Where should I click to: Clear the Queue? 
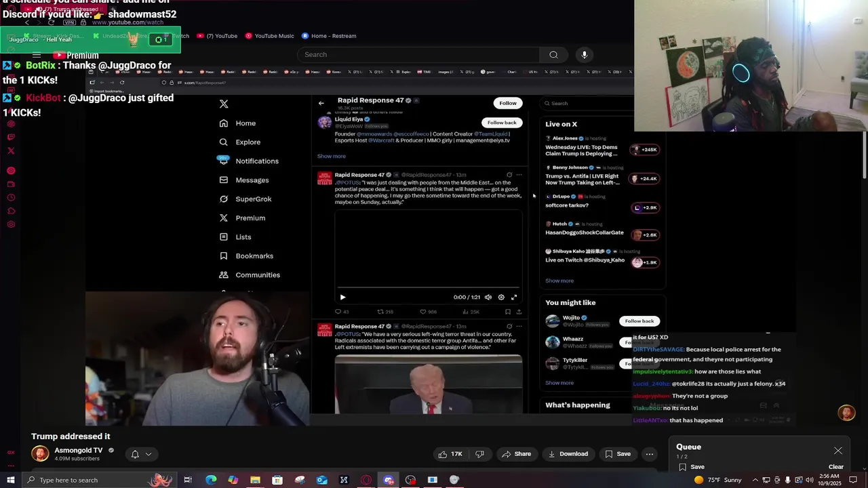point(836,467)
